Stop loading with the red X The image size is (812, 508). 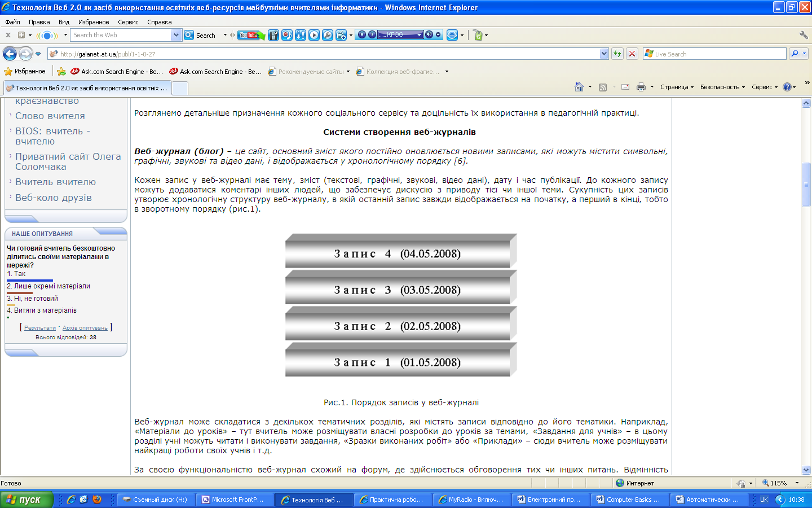pos(632,54)
